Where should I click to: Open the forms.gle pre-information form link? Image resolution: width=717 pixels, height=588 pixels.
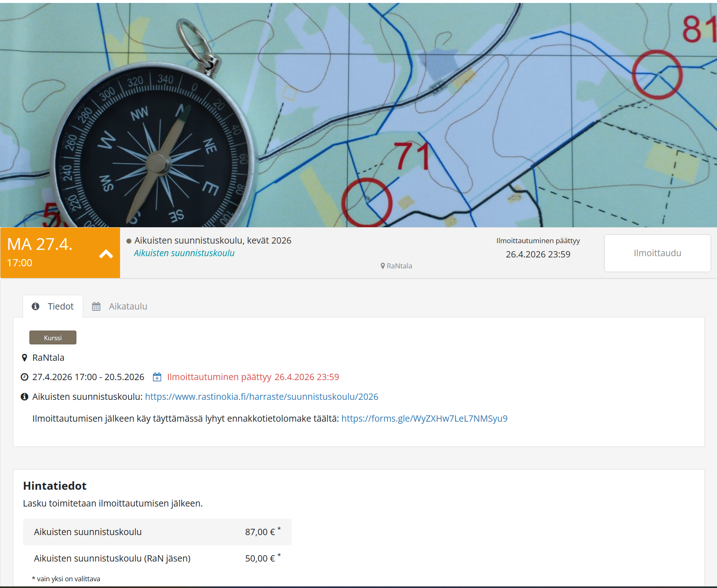tap(424, 419)
